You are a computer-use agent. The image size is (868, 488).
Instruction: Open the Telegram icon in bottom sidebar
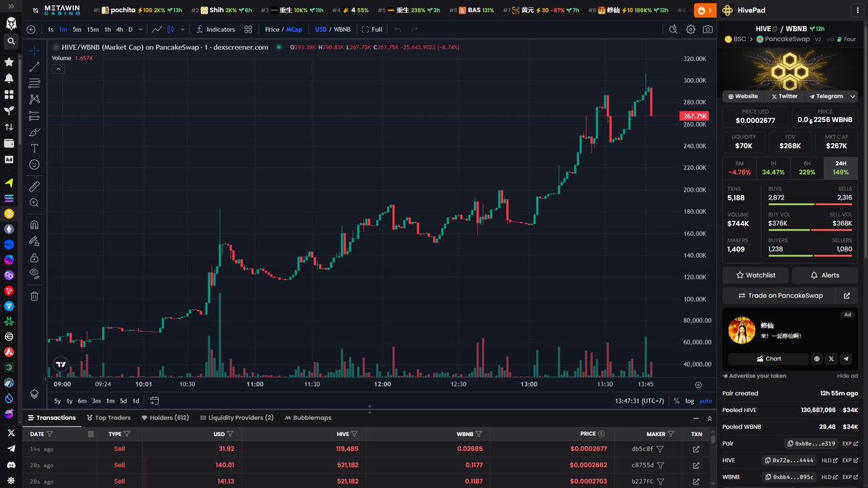10,449
